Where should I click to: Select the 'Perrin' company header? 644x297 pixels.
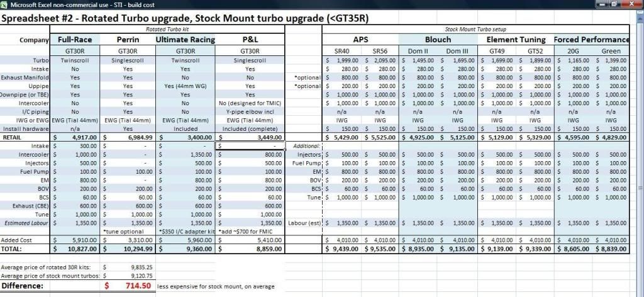click(x=128, y=40)
